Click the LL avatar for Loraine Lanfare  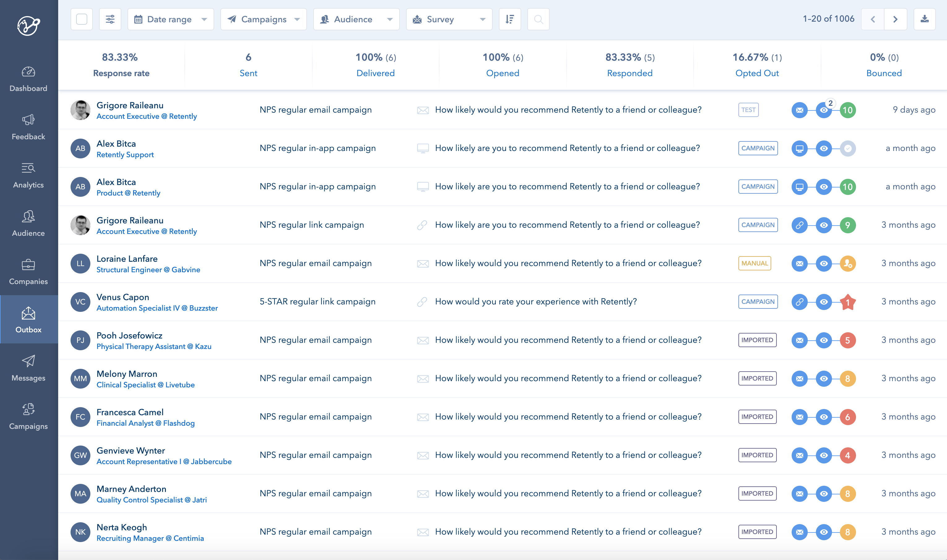[80, 263]
